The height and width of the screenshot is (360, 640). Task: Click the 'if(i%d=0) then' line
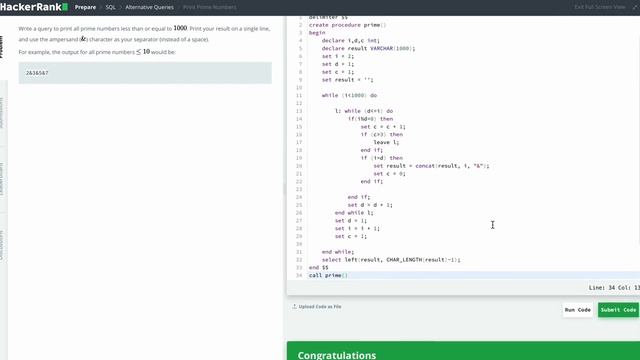point(370,119)
